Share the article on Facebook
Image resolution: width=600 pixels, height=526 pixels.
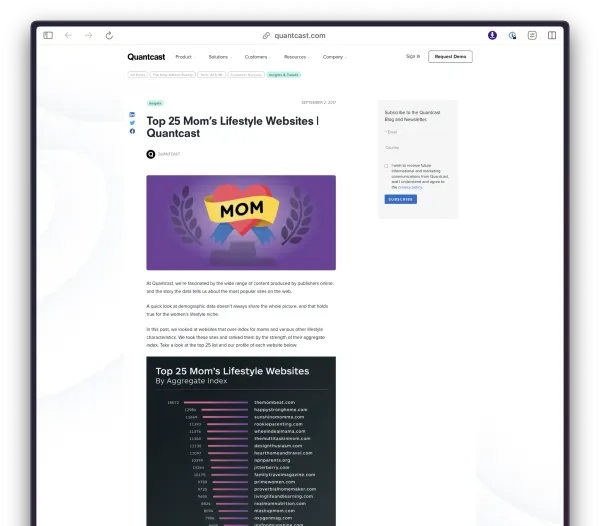[x=132, y=131]
